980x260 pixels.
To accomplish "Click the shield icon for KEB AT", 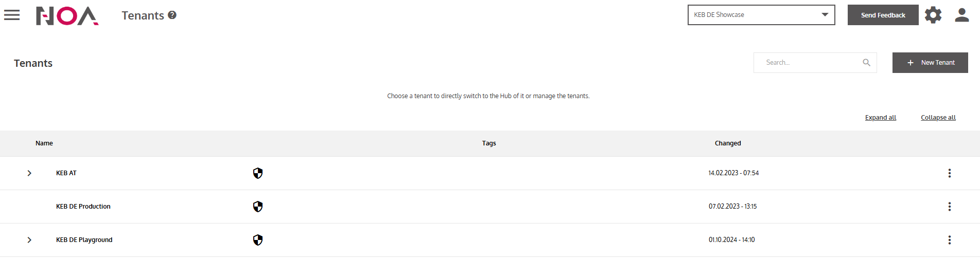I will tap(258, 173).
